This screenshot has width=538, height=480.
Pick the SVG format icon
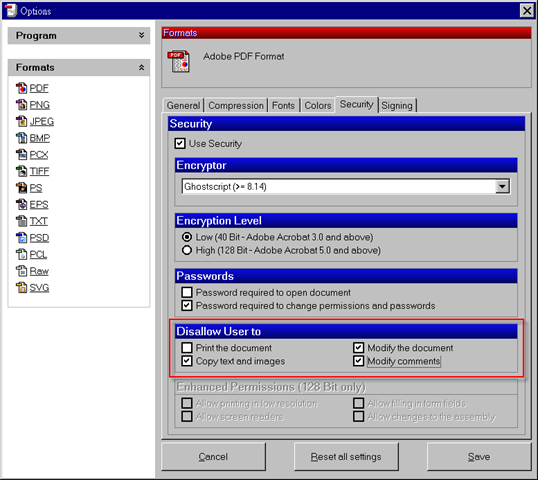tap(21, 288)
